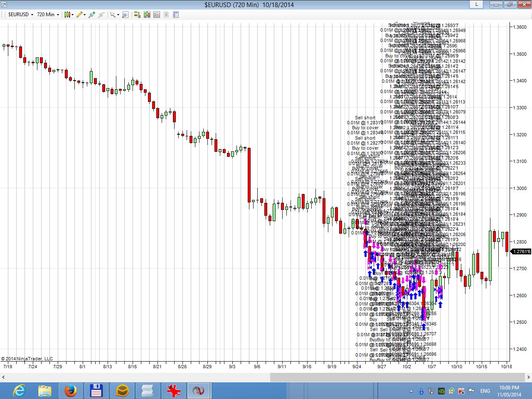Click the Kaspersky tray icon
The height and width of the screenshot is (399, 532).
coord(461,391)
